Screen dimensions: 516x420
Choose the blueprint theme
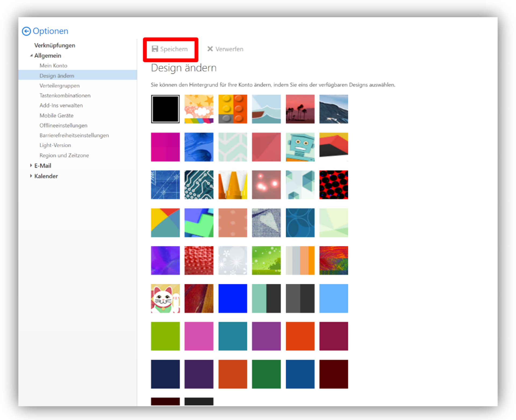click(165, 185)
